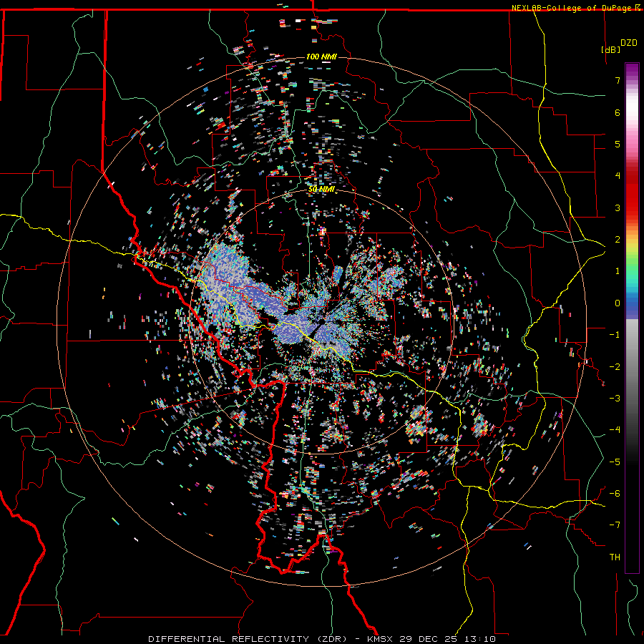This screenshot has width=644, height=644.
Task: Click the DZD product label
Action: point(628,43)
